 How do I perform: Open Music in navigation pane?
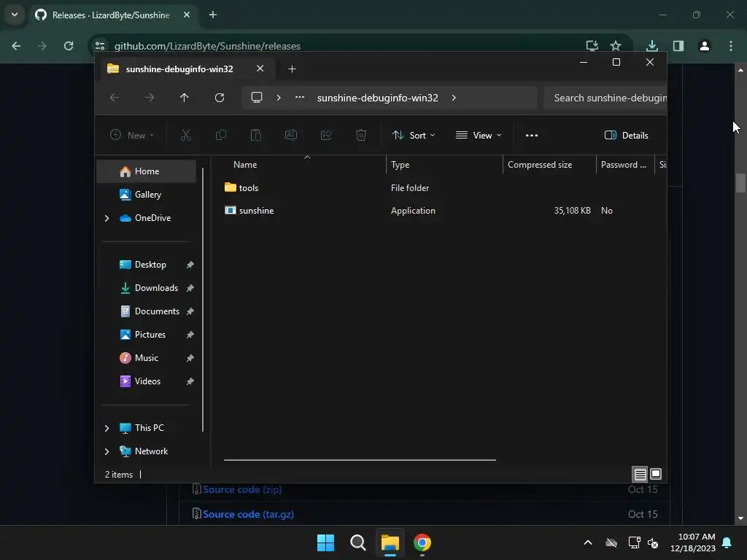click(x=146, y=358)
